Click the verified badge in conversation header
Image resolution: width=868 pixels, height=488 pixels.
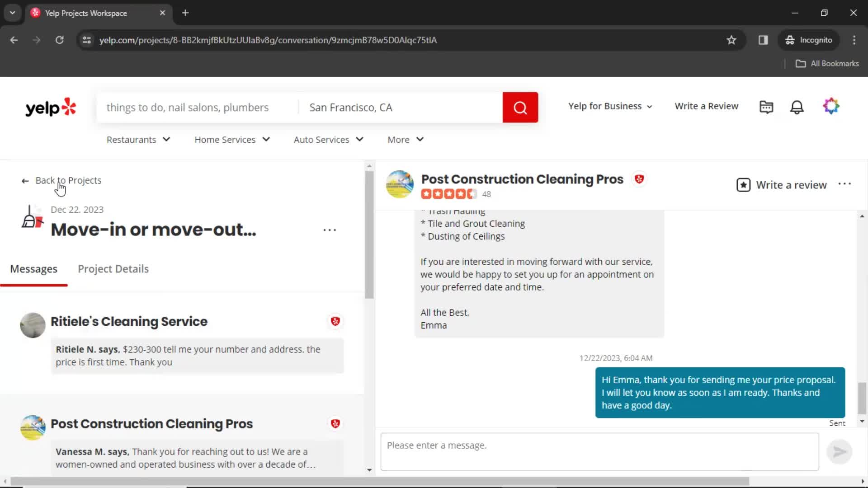tap(639, 179)
